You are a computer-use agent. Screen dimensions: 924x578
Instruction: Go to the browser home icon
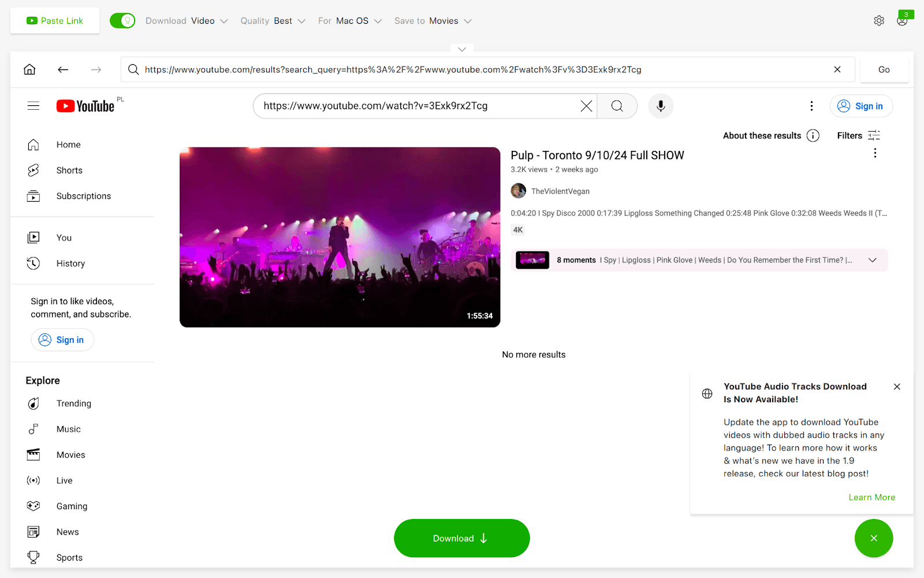pos(29,69)
